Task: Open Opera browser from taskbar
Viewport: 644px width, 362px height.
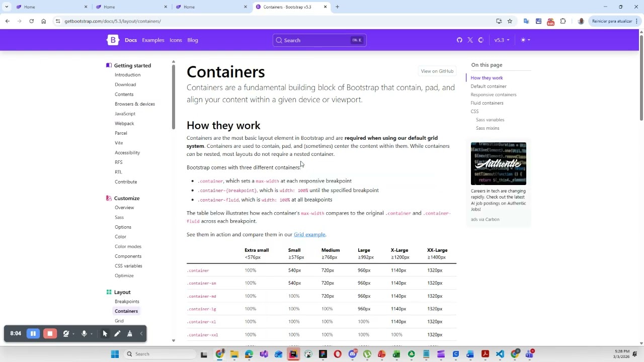Action: coord(338,354)
